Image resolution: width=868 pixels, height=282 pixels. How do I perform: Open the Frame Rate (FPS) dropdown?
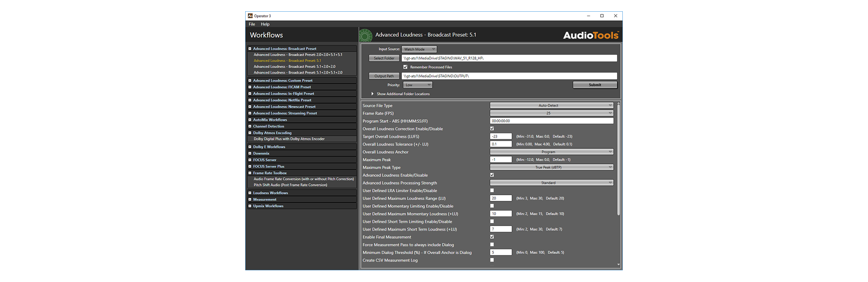pyautogui.click(x=552, y=113)
